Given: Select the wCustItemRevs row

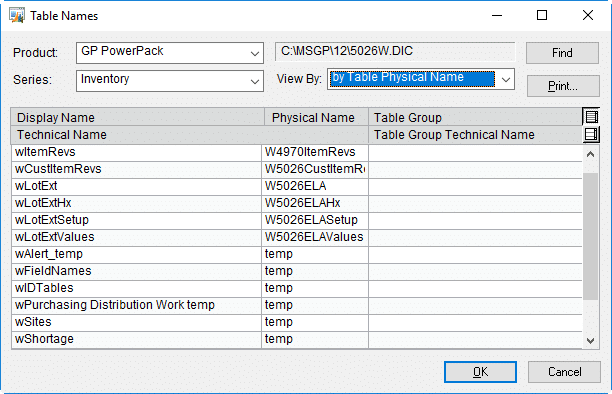Looking at the screenshot, I should (297, 169).
